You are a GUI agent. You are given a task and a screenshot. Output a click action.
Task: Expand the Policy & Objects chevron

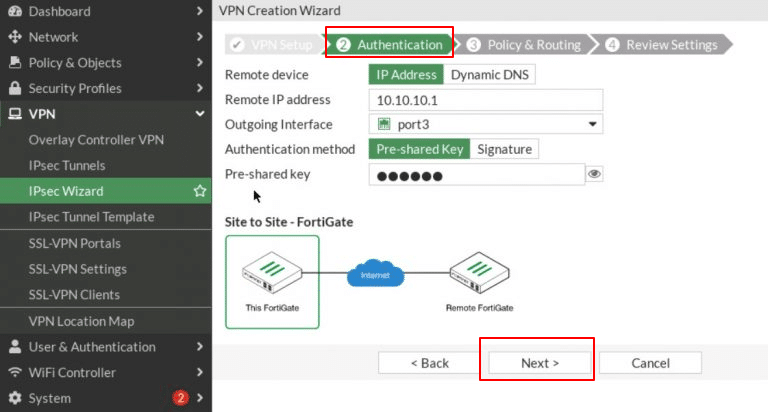[199, 62]
